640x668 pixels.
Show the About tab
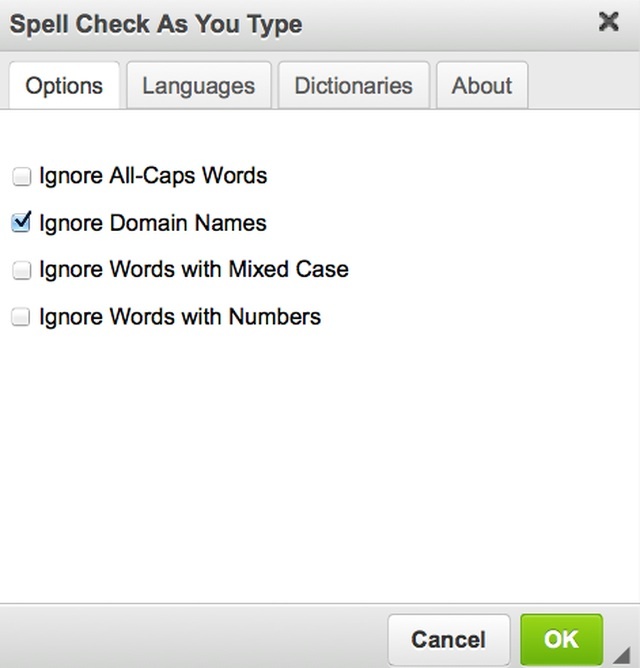482,86
